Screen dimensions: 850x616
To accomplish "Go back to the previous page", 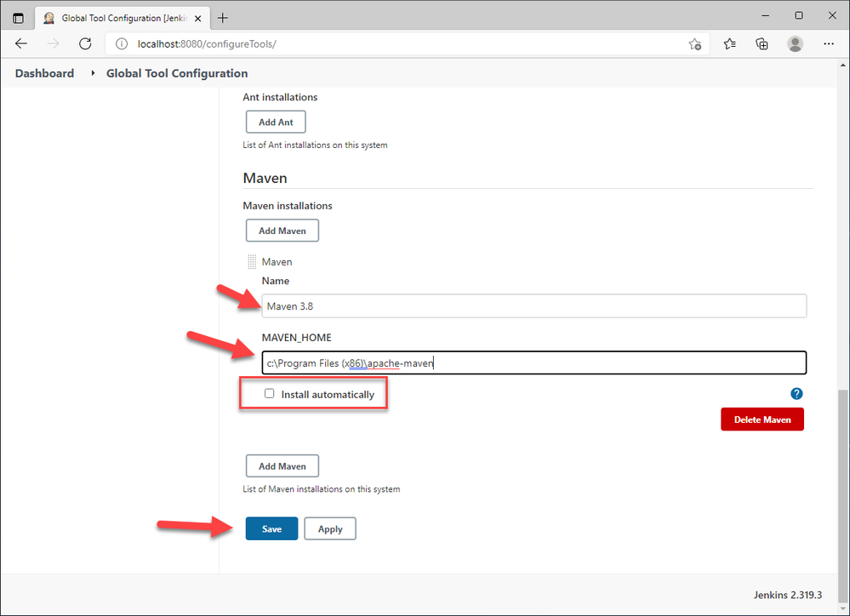I will click(x=21, y=44).
